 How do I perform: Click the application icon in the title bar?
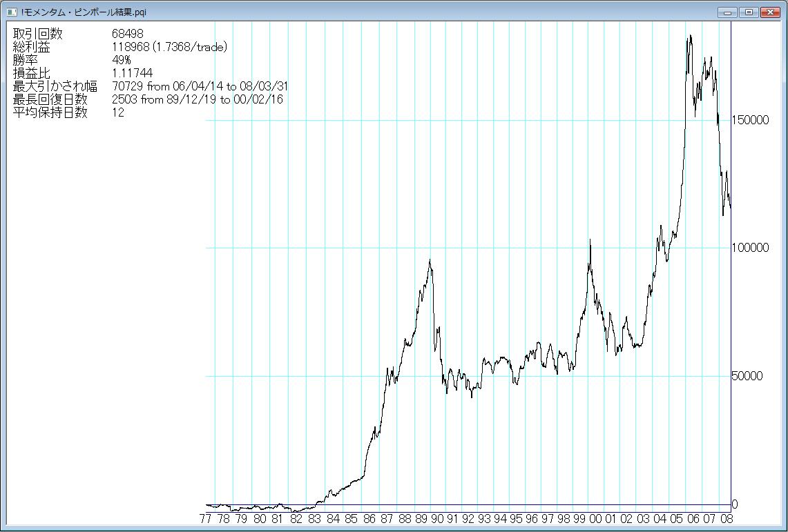11,12
